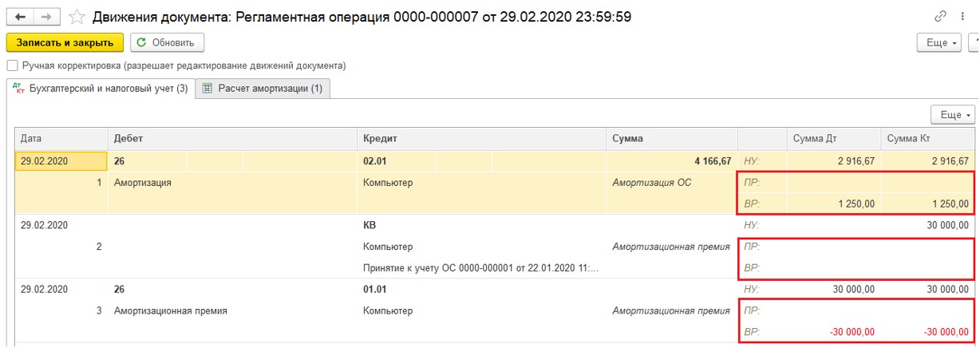Add this document to favorites with the star
The width and height of the screenshot is (980, 352).
point(77,17)
